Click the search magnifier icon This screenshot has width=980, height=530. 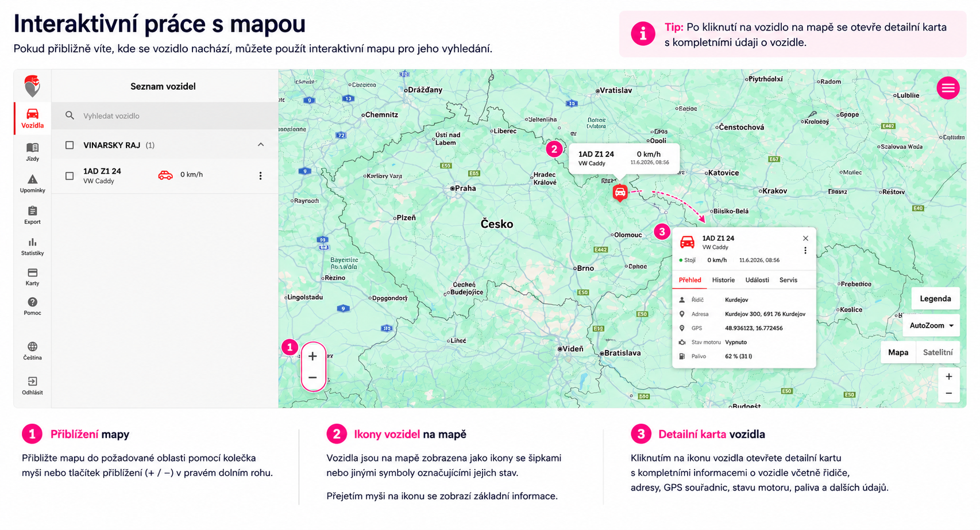[x=70, y=116]
